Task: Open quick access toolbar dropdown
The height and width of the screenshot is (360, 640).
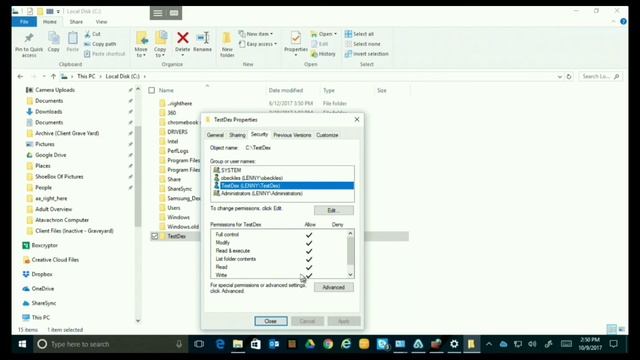Action: tap(58, 11)
